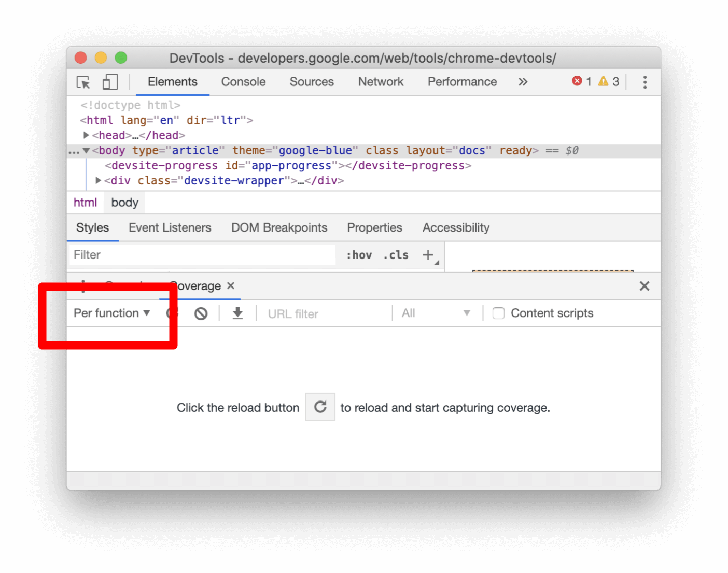Enable the Content scripts checkbox
728x573 pixels.
498,313
